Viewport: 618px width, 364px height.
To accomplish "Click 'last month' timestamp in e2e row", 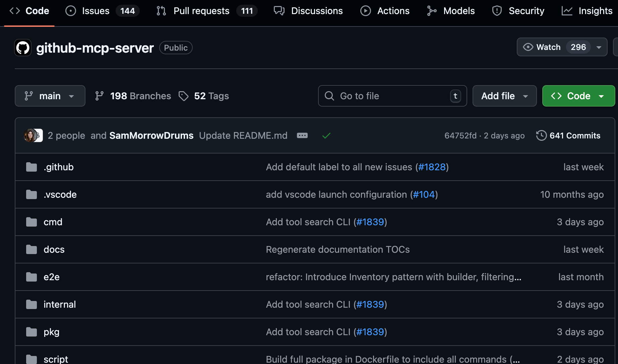I will [x=581, y=277].
